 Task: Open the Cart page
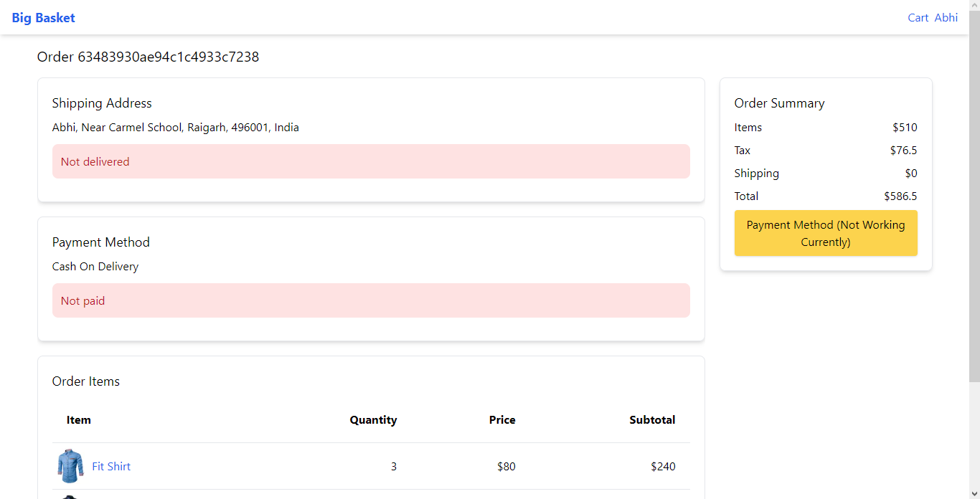point(918,18)
